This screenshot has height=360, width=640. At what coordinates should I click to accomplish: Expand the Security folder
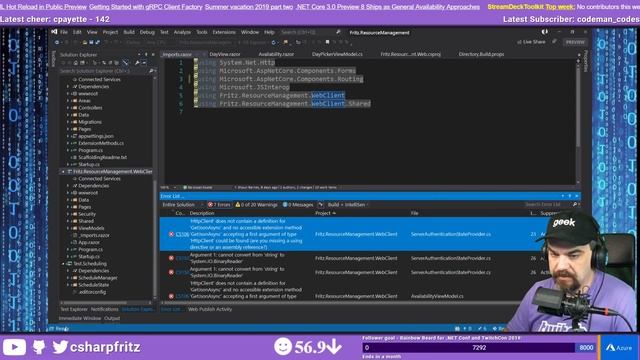[68, 214]
